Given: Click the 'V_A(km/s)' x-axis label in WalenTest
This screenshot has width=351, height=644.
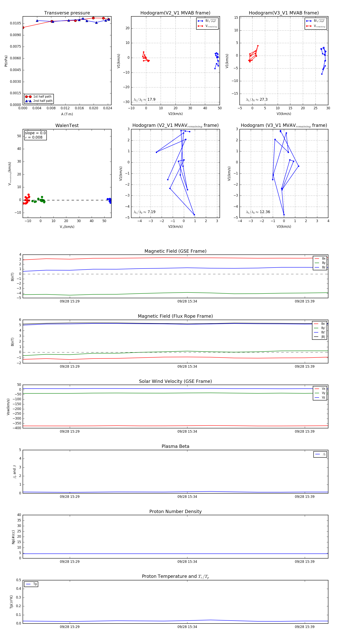Looking at the screenshot, I should pyautogui.click(x=67, y=227).
